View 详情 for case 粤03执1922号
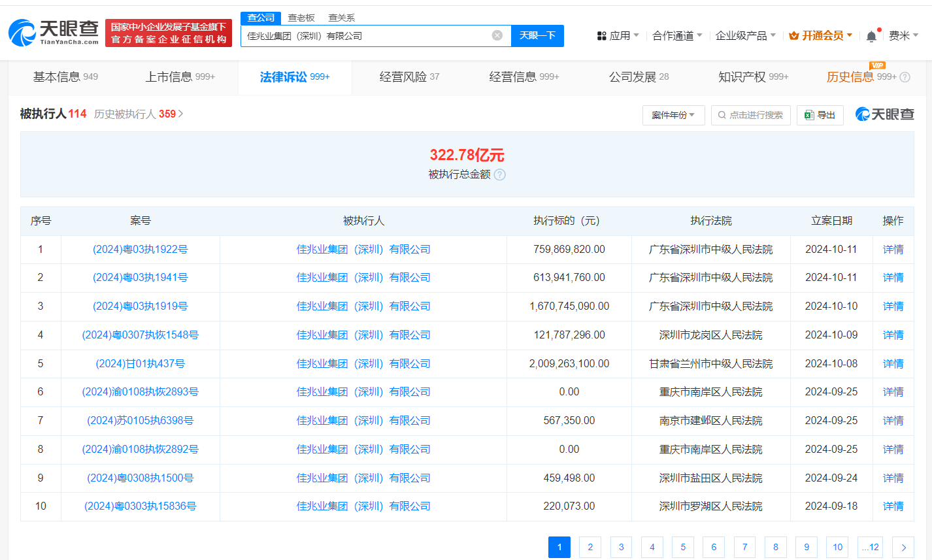Screen dimensions: 932x560 pos(893,250)
